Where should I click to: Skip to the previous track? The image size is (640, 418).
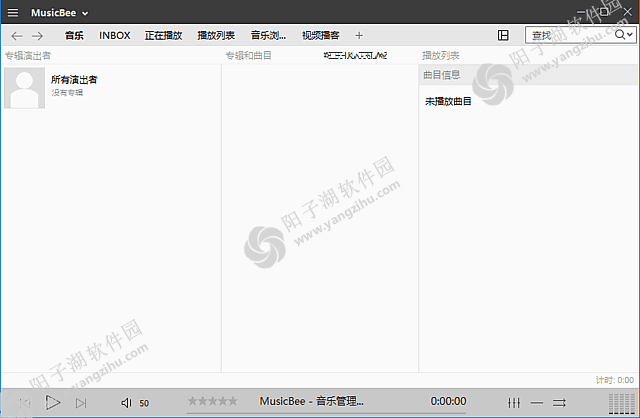25,403
